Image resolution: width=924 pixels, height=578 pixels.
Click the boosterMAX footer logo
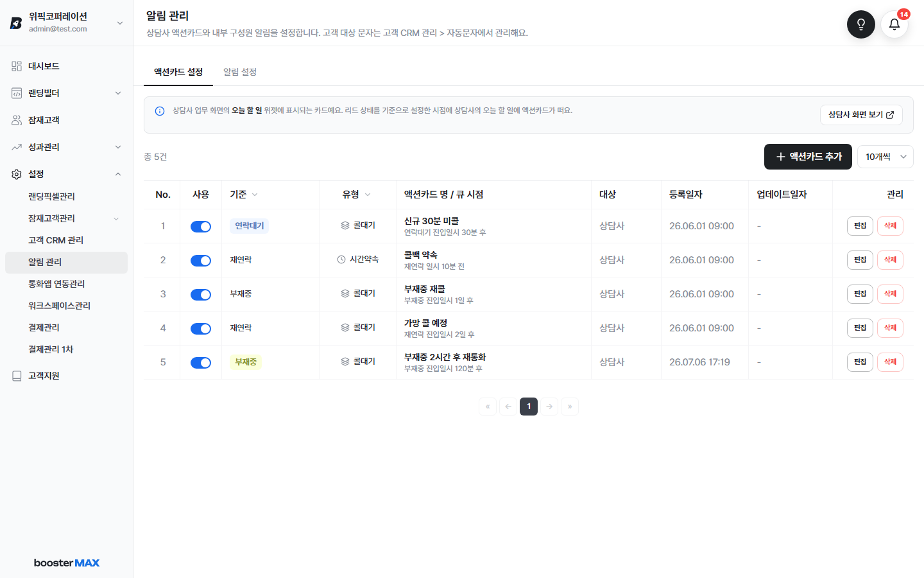click(67, 563)
